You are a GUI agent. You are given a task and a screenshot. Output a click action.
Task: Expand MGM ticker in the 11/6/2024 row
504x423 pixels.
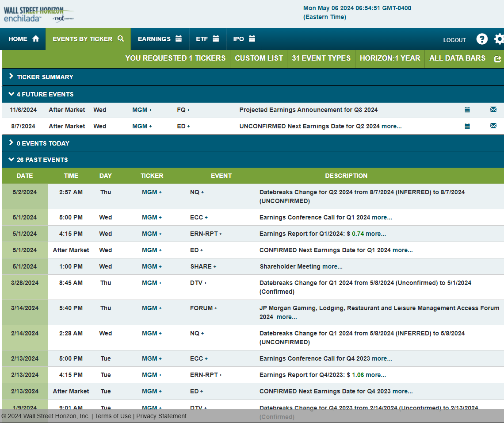[x=142, y=110]
